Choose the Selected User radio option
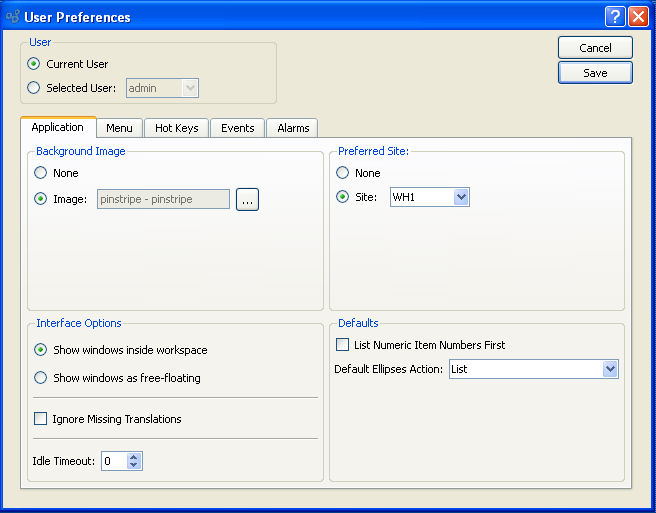 (35, 88)
